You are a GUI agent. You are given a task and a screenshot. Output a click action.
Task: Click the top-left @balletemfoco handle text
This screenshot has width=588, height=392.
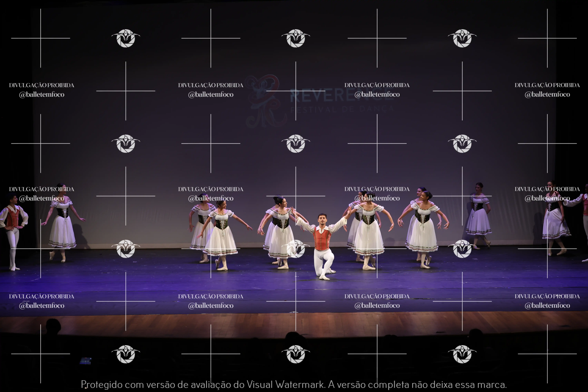point(42,94)
